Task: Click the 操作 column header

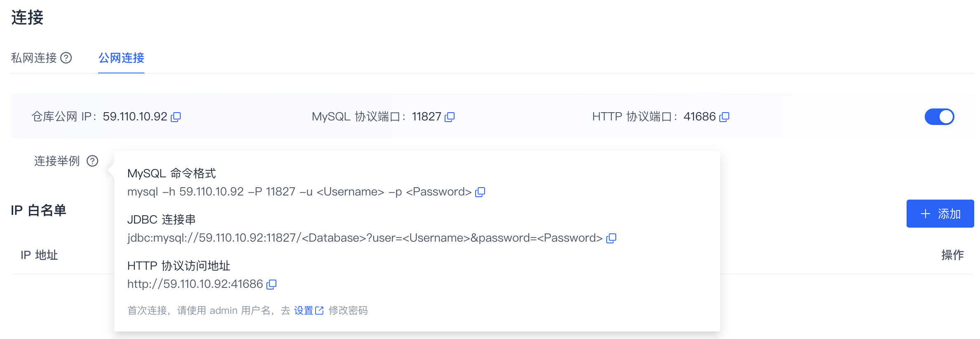Action: pos(952,255)
